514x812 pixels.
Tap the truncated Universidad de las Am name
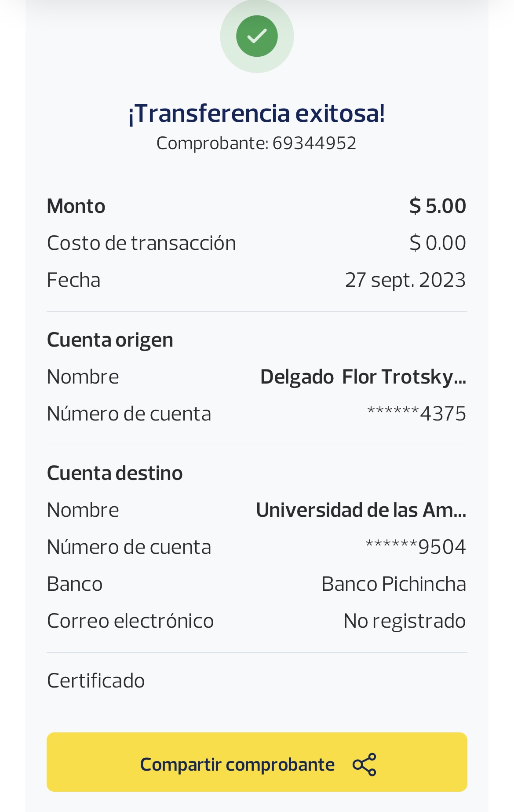coord(361,510)
